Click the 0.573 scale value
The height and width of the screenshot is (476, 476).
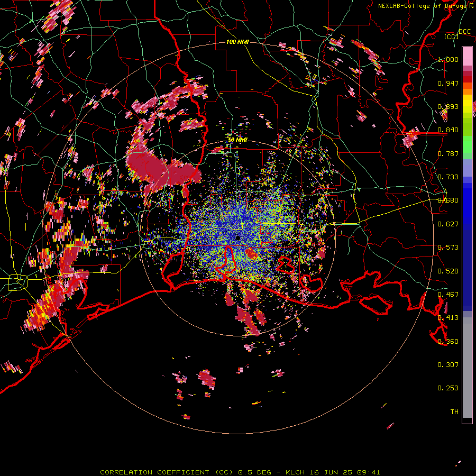[448, 248]
